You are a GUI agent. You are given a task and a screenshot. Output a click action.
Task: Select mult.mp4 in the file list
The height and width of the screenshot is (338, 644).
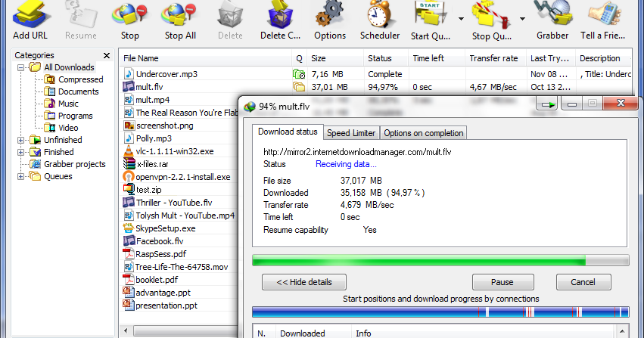(152, 100)
